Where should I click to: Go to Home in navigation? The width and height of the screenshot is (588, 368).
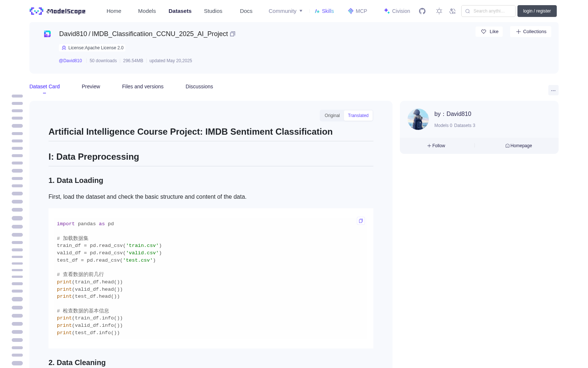click(x=114, y=11)
